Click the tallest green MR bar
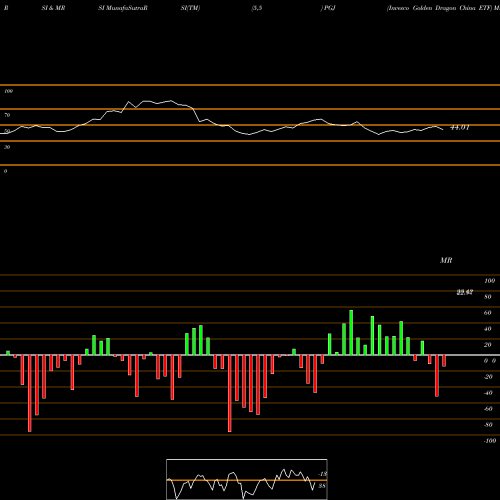The image size is (500, 500). (351, 332)
